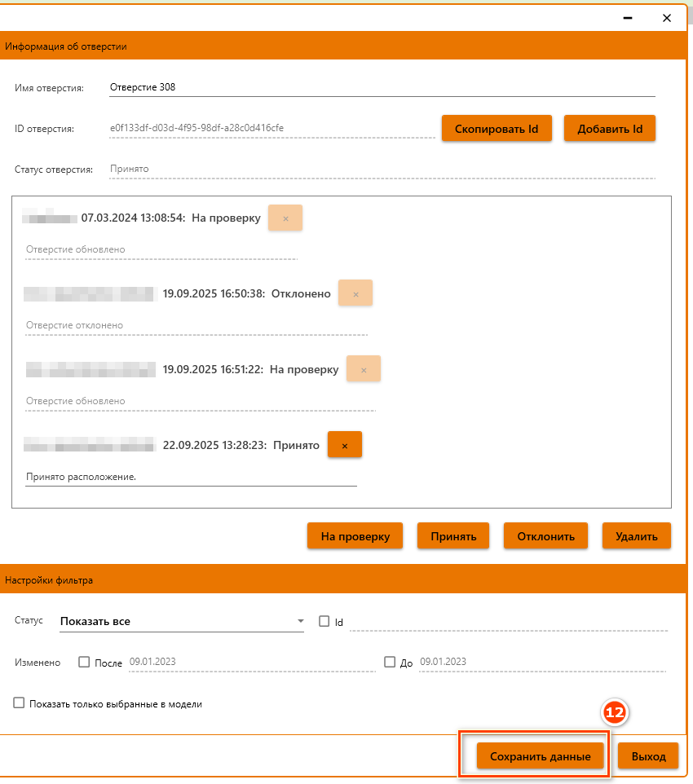Minimize the hole information window
693x784 pixels.
coord(628,17)
